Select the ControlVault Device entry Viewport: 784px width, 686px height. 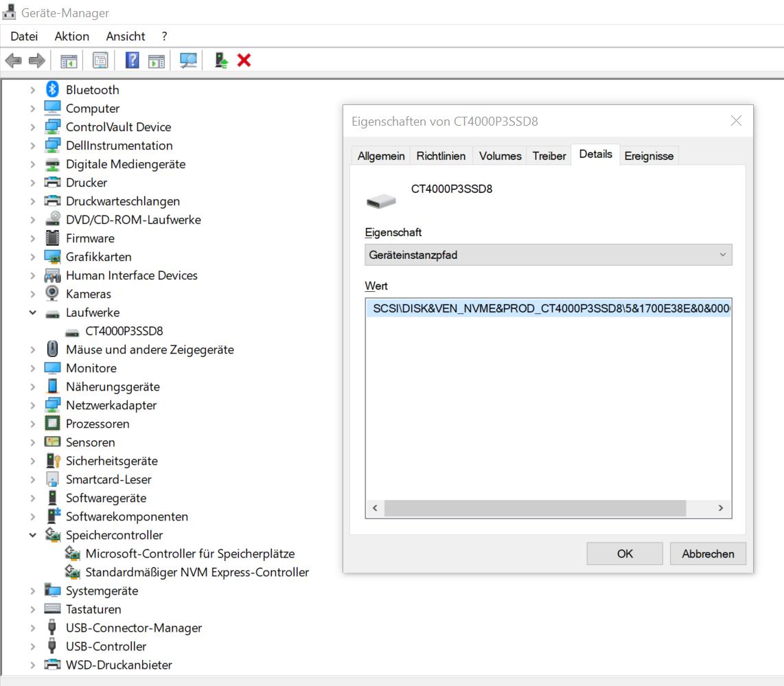(119, 127)
